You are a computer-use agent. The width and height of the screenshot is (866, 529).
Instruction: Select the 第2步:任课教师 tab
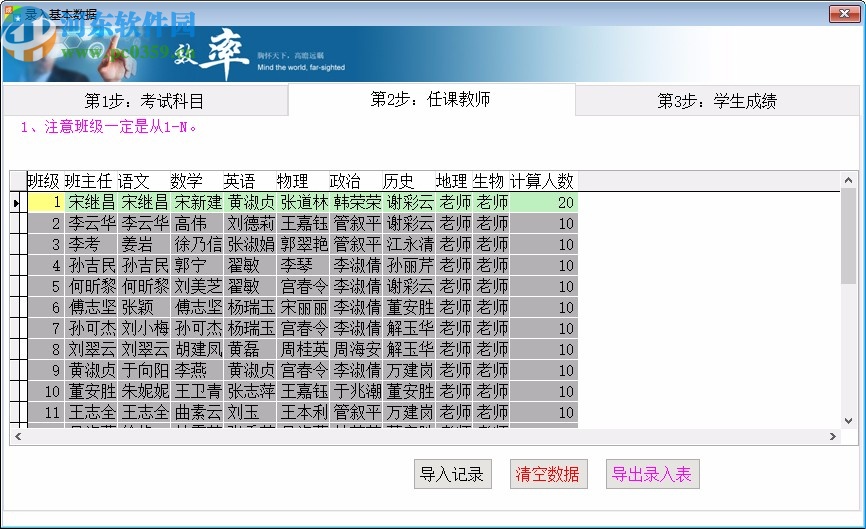431,99
